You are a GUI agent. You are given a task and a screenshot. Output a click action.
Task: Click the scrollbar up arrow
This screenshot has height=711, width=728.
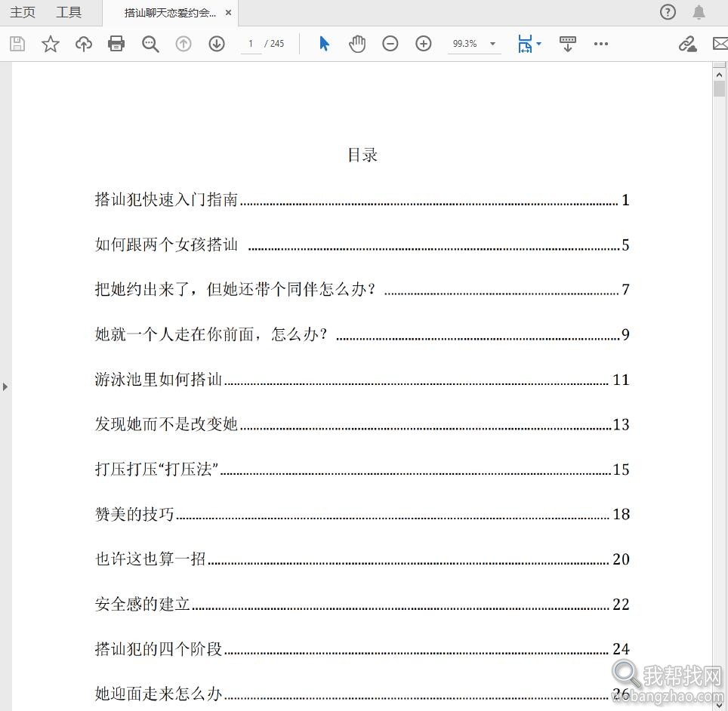(719, 75)
